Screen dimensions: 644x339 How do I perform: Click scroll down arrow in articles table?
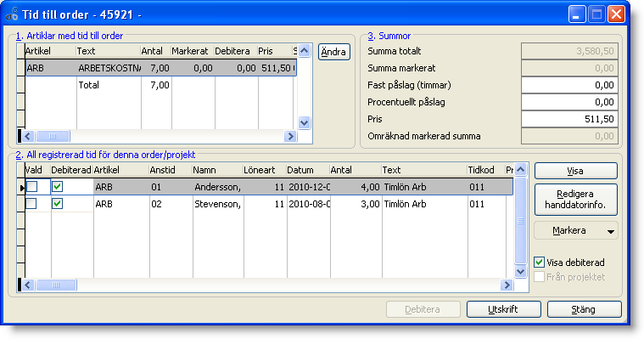click(x=304, y=122)
